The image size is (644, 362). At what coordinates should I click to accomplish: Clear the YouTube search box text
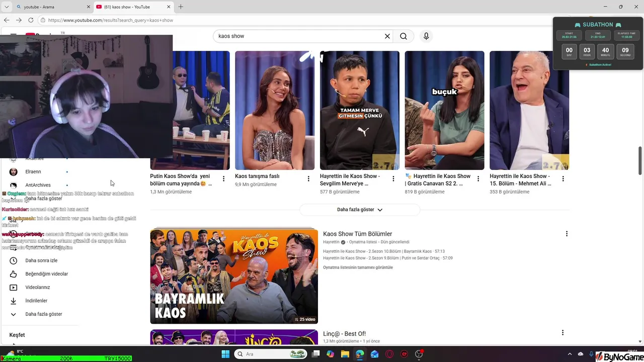pyautogui.click(x=387, y=36)
